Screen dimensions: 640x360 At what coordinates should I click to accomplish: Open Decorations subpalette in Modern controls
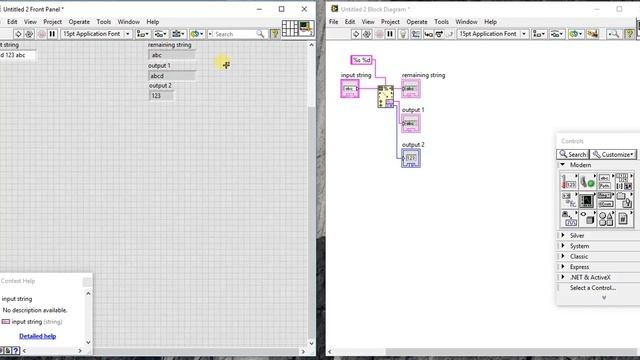[x=606, y=219]
